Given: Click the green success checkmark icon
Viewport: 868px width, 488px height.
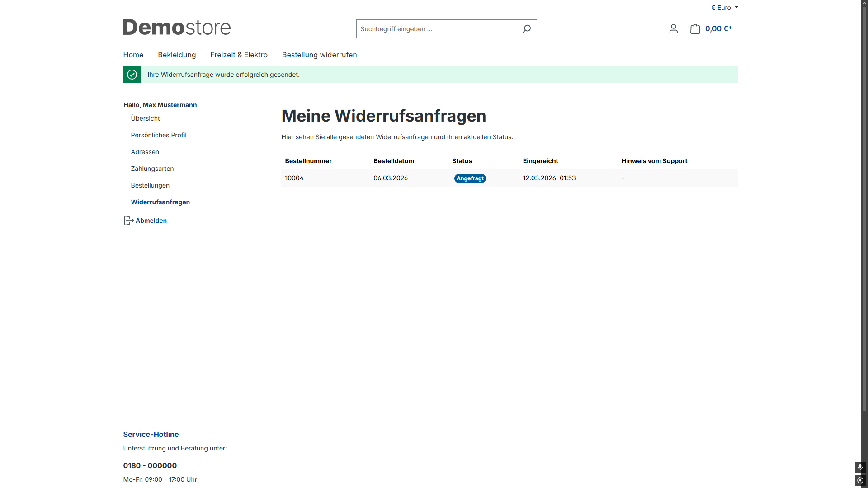Looking at the screenshot, I should tap(132, 75).
